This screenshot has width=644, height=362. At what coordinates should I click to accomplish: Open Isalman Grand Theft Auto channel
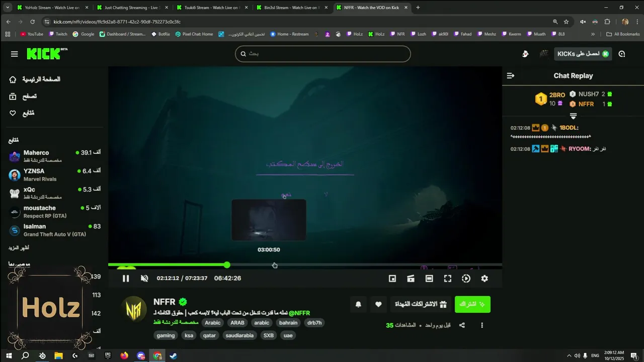(x=54, y=230)
